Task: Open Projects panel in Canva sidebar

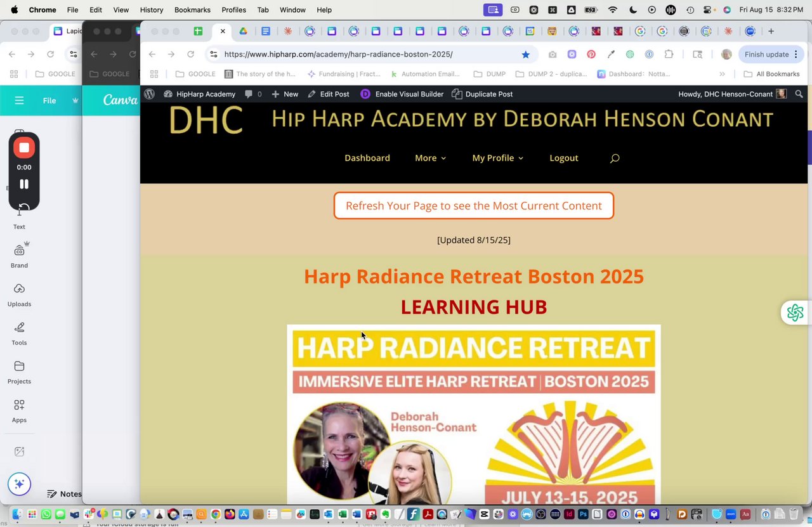Action: 19,372
